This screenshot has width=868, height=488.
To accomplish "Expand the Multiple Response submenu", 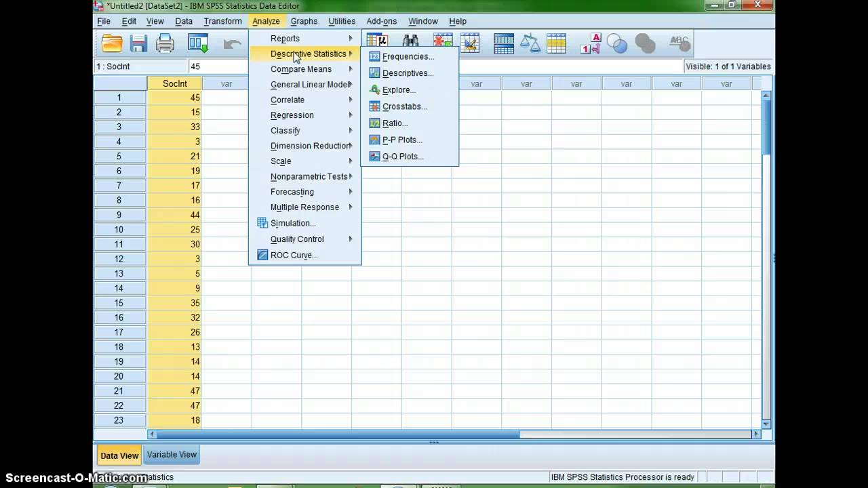I will click(305, 207).
